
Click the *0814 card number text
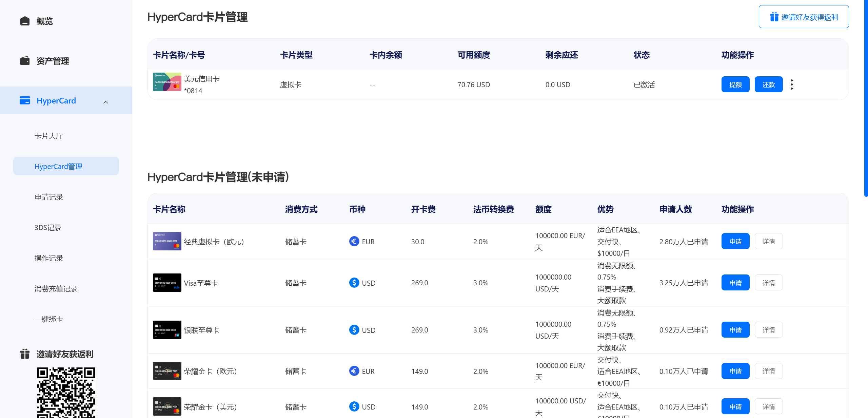click(193, 91)
